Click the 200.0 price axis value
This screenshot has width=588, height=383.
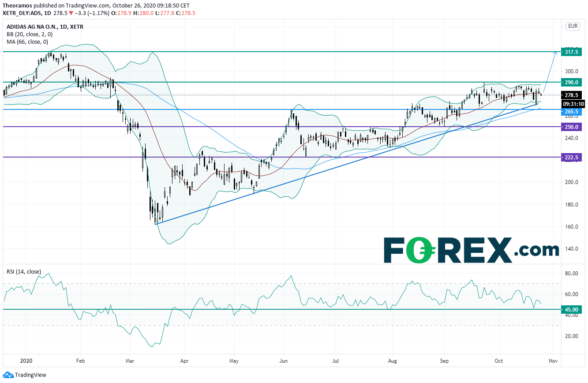coord(571,182)
